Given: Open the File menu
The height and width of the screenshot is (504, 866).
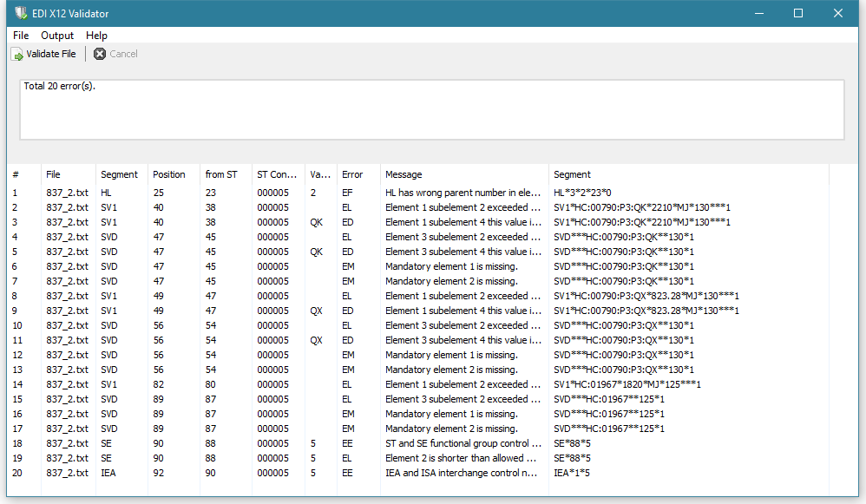Looking at the screenshot, I should 20,36.
